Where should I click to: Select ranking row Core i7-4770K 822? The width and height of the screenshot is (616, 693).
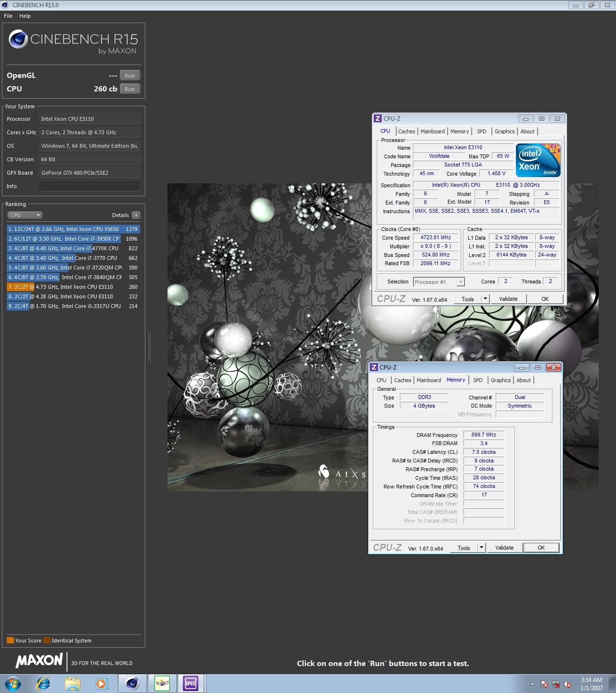point(73,248)
